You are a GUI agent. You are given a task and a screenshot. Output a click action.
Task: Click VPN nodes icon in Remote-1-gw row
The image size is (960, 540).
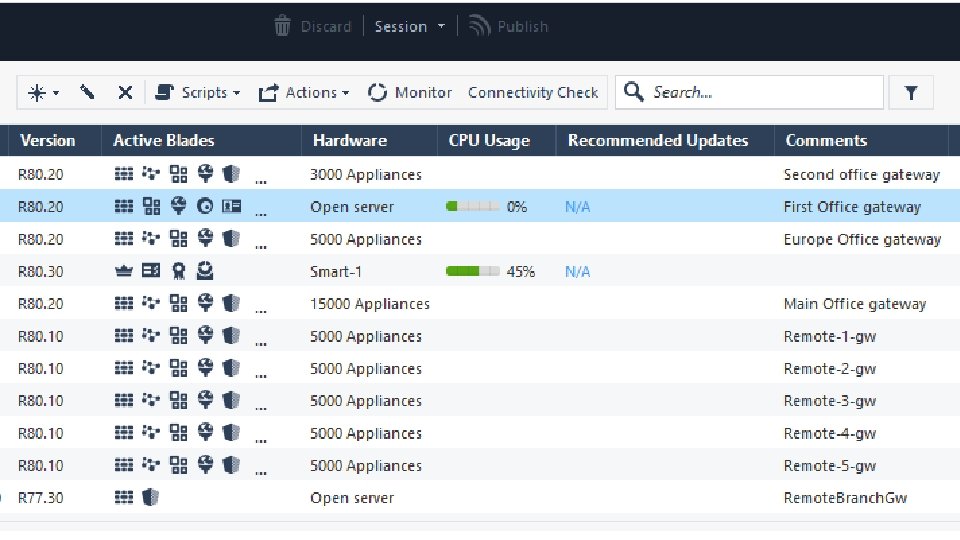tap(151, 335)
